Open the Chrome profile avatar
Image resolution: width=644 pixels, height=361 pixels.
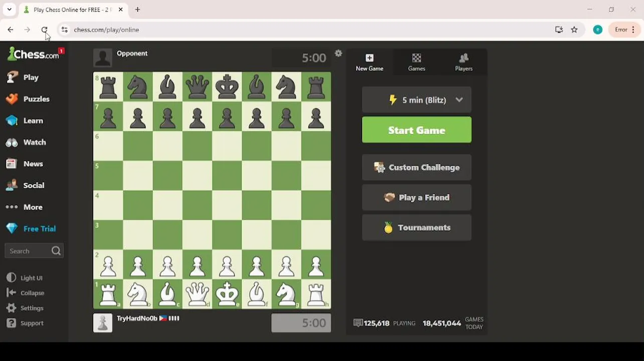597,30
